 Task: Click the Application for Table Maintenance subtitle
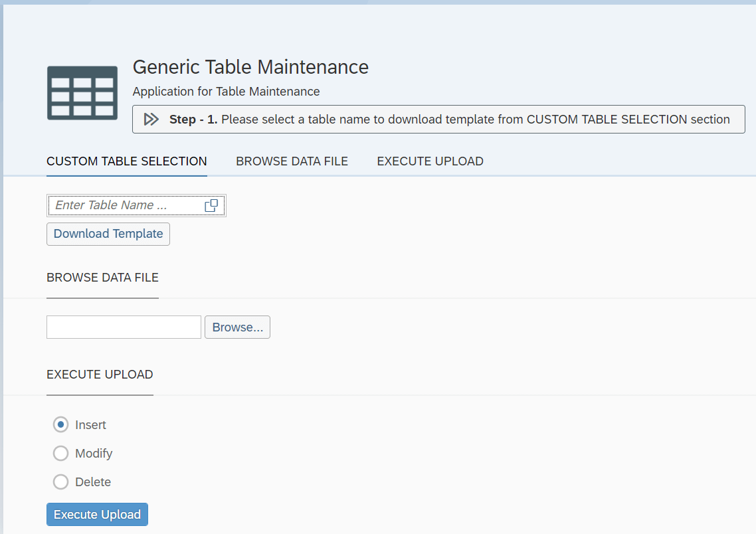[x=226, y=92]
